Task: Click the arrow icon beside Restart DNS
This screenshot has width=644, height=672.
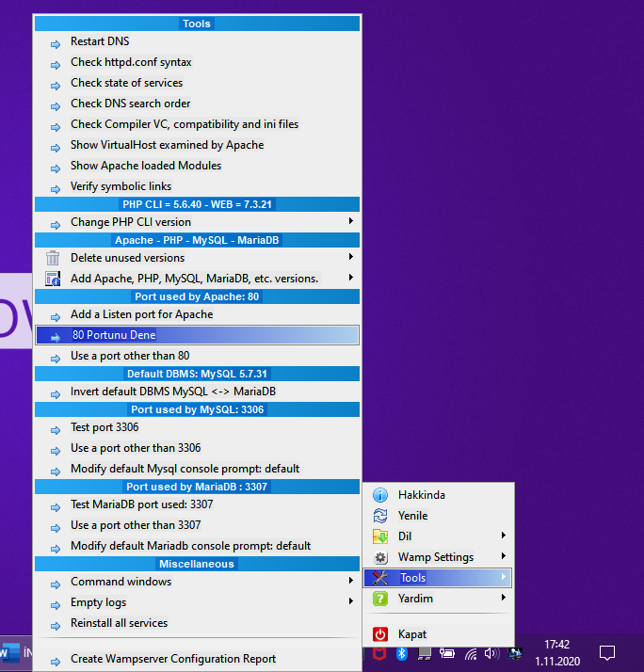Action: (x=56, y=44)
